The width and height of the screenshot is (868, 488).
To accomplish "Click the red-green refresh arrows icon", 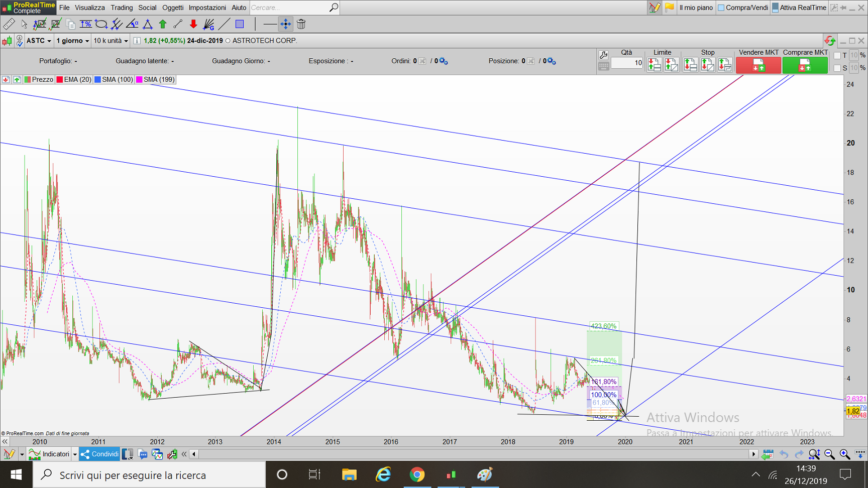I will point(830,41).
